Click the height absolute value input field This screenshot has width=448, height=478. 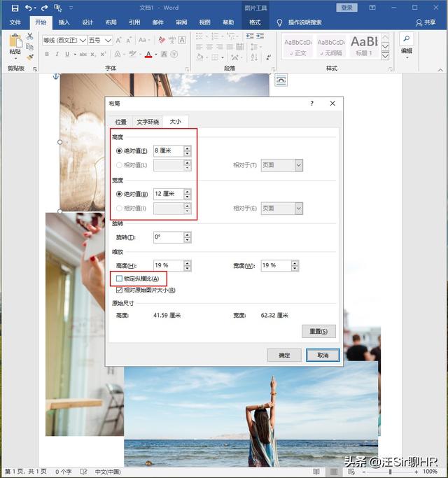click(169, 151)
